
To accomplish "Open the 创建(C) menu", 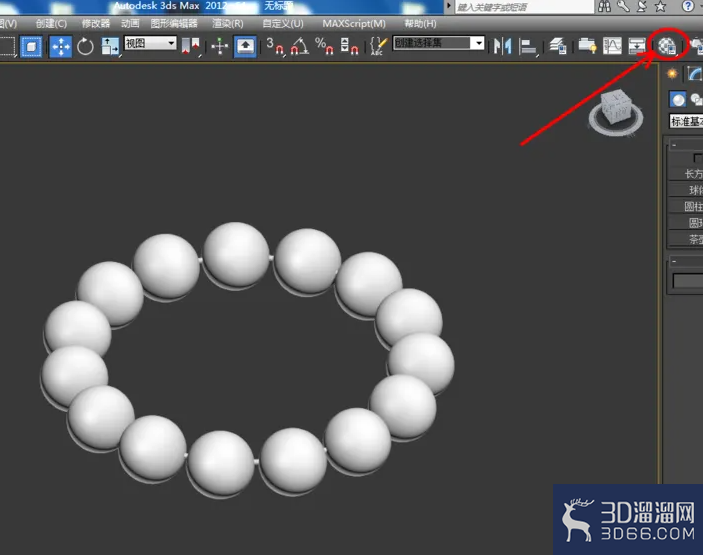I will click(x=52, y=24).
